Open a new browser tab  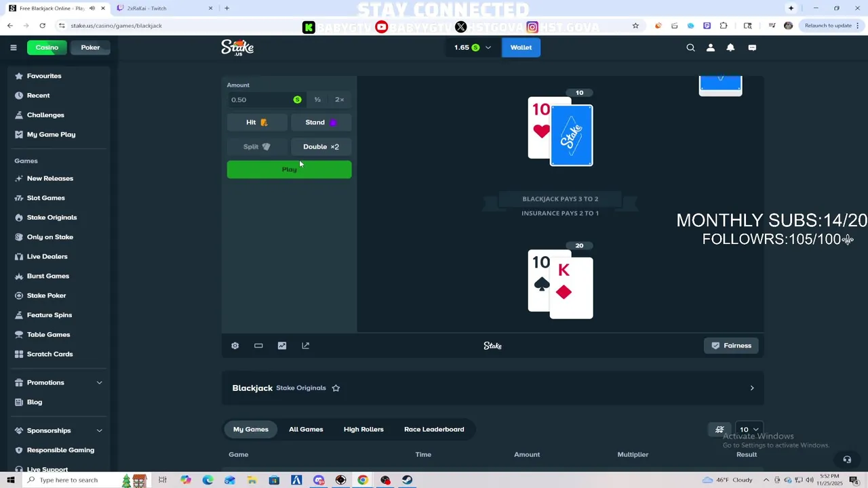(226, 8)
